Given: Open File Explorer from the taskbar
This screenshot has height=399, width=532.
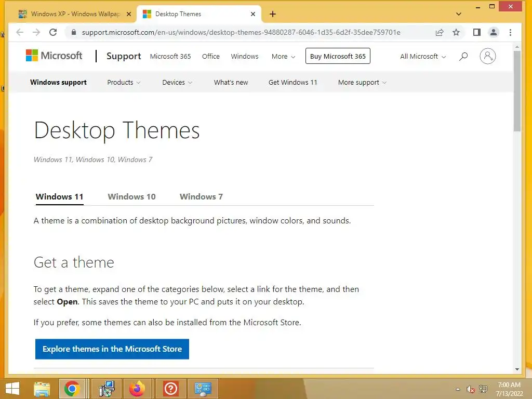Looking at the screenshot, I should [42, 389].
